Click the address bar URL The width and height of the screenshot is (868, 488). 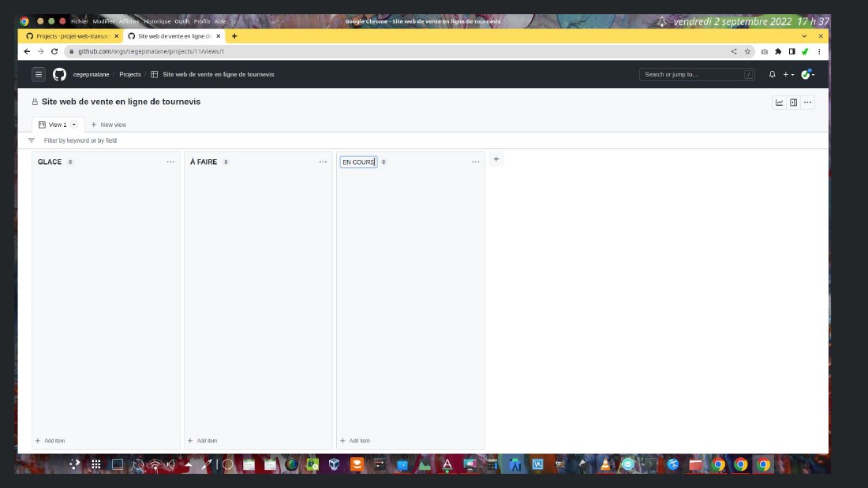click(x=151, y=51)
